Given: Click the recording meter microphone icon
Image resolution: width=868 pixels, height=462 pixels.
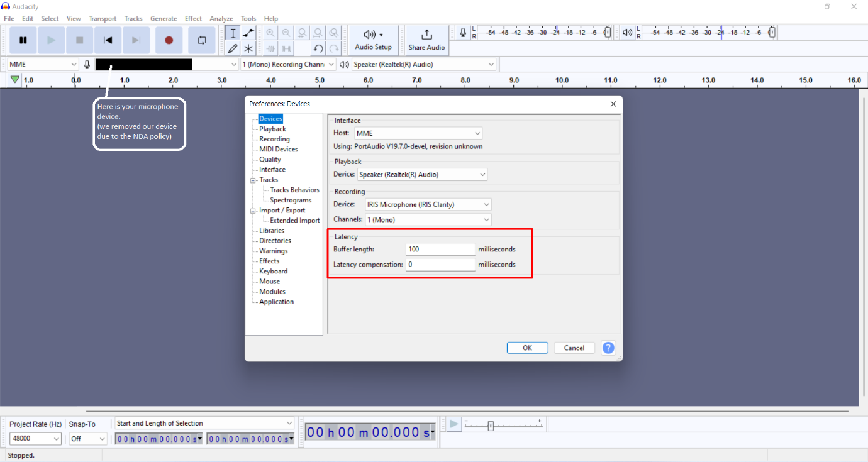Looking at the screenshot, I should tap(463, 32).
